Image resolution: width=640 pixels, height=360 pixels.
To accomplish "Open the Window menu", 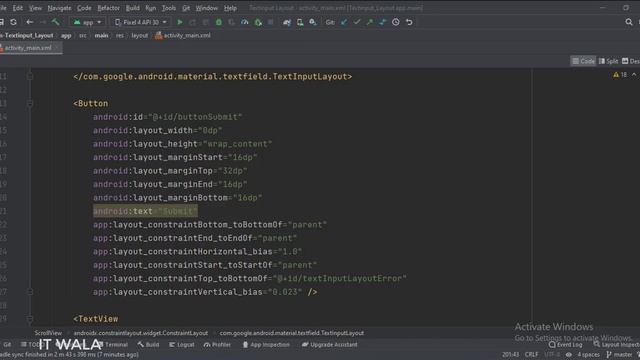I will [207, 8].
